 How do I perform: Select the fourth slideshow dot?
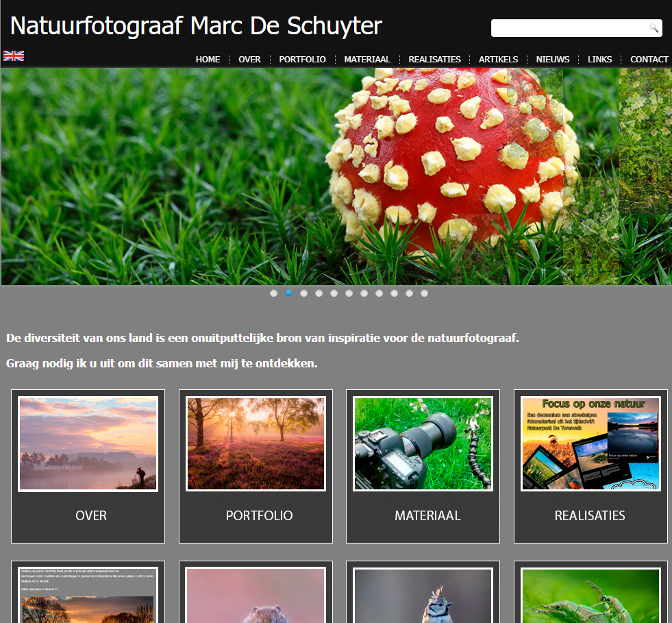point(319,293)
